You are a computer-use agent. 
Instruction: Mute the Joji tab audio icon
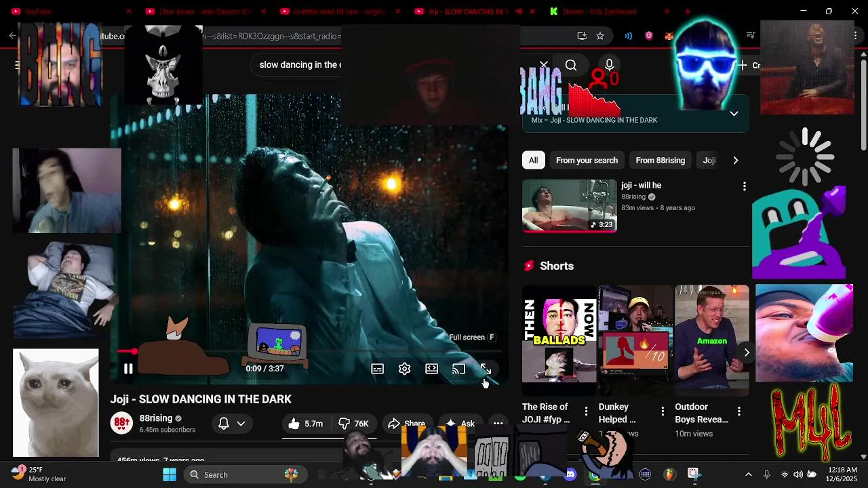click(x=519, y=12)
